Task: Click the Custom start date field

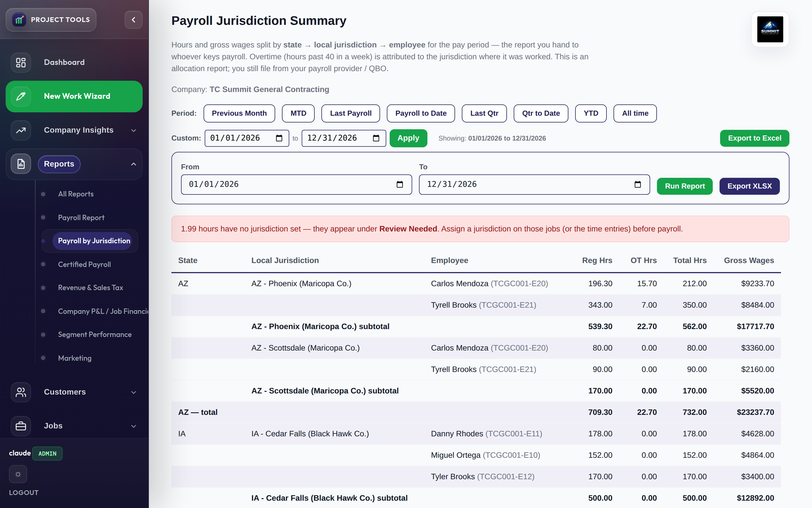Action: click(247, 138)
